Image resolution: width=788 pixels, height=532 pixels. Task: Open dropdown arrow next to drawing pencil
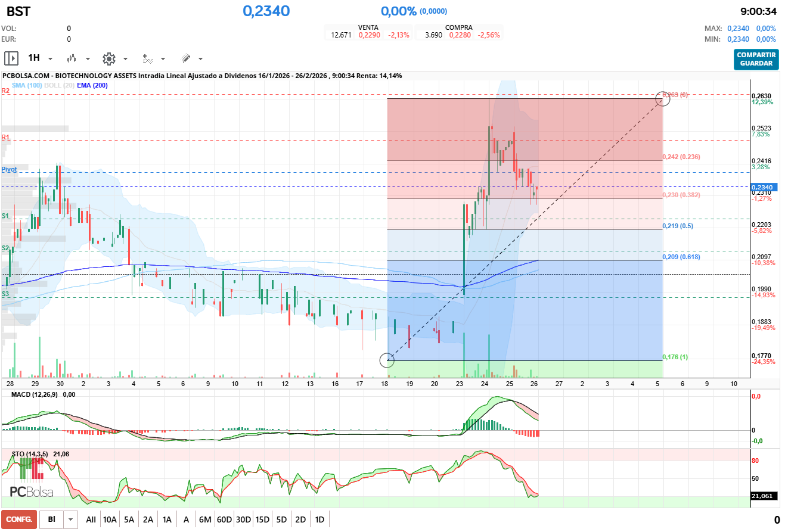[200, 59]
